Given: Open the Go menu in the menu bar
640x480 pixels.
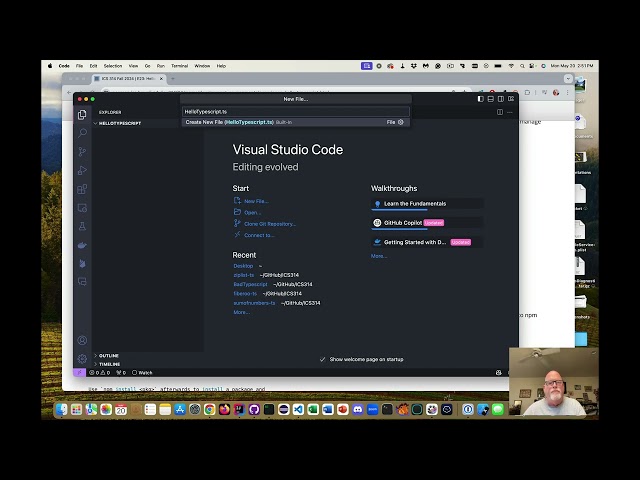Looking at the screenshot, I should coord(147,66).
